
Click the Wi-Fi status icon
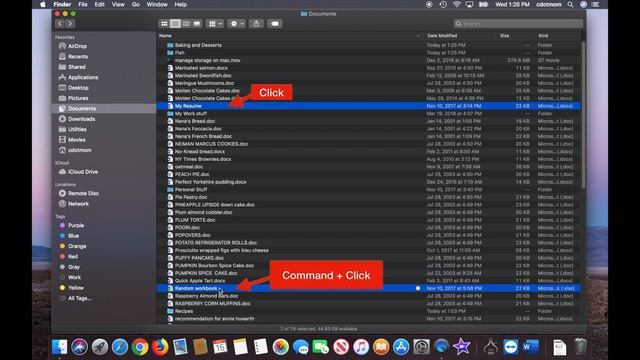tap(456, 4)
